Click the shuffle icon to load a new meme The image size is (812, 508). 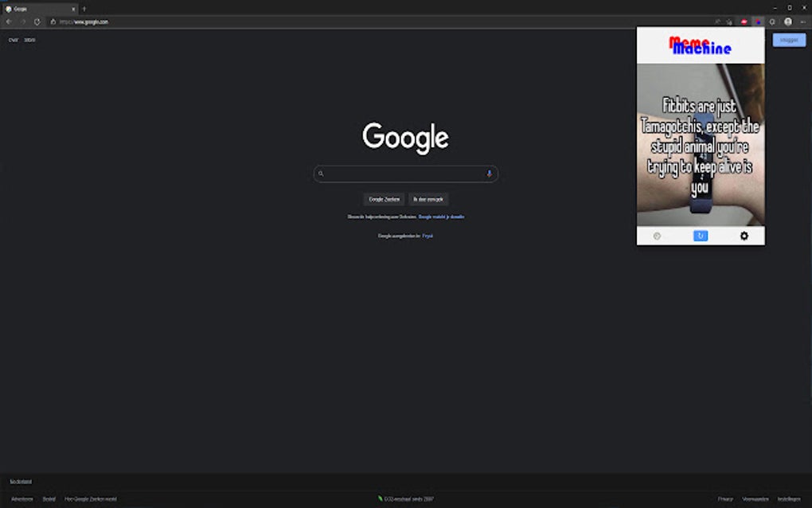tap(701, 236)
